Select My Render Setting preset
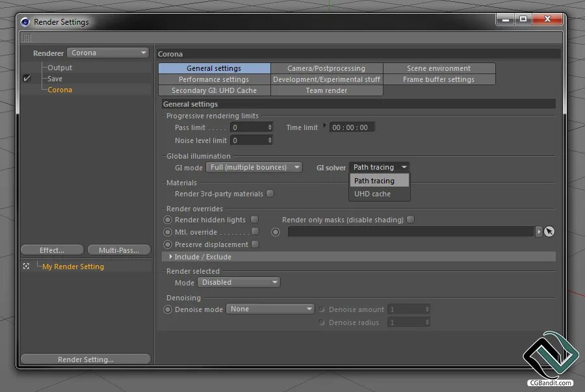The height and width of the screenshot is (392, 585). 73,267
